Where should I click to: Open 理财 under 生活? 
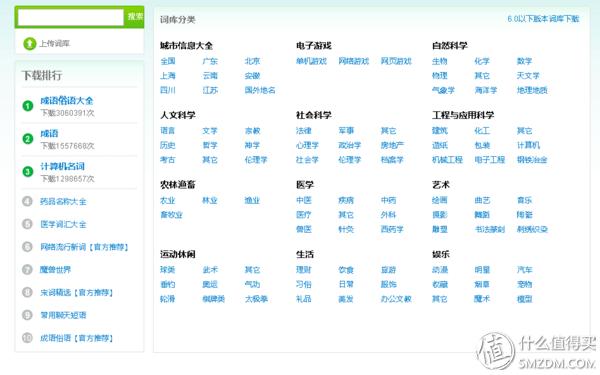pyautogui.click(x=304, y=270)
